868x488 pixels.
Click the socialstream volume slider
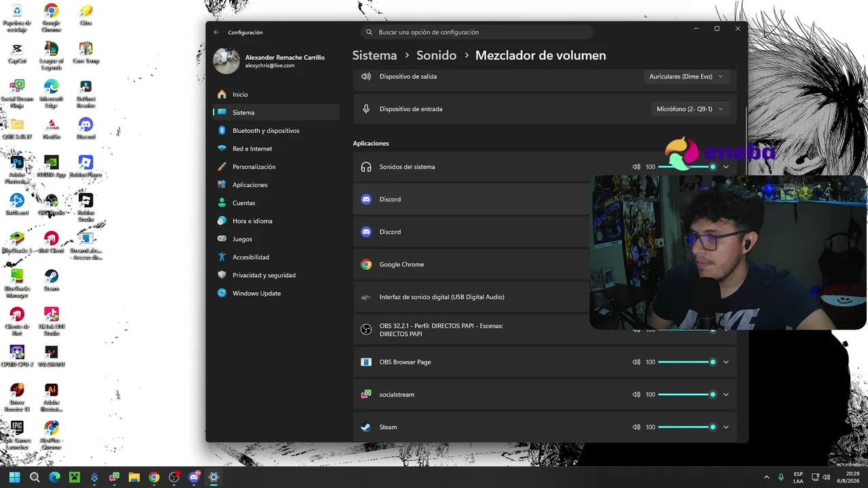687,394
